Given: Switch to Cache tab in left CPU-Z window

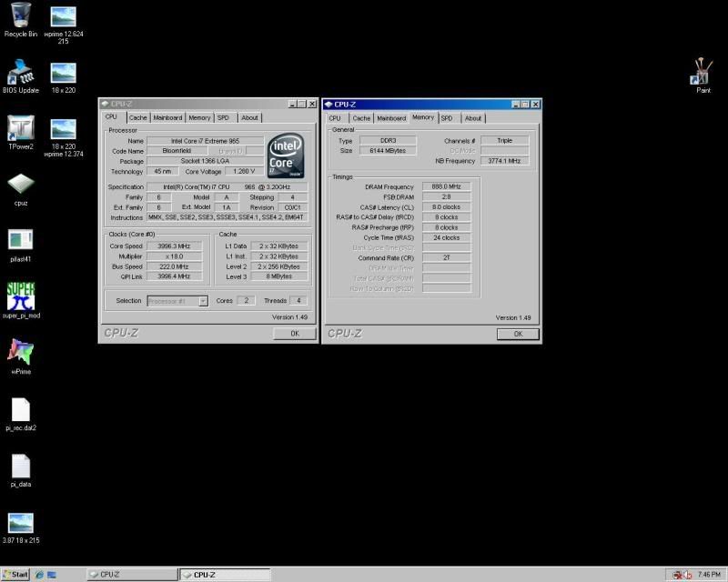Looking at the screenshot, I should tap(137, 117).
